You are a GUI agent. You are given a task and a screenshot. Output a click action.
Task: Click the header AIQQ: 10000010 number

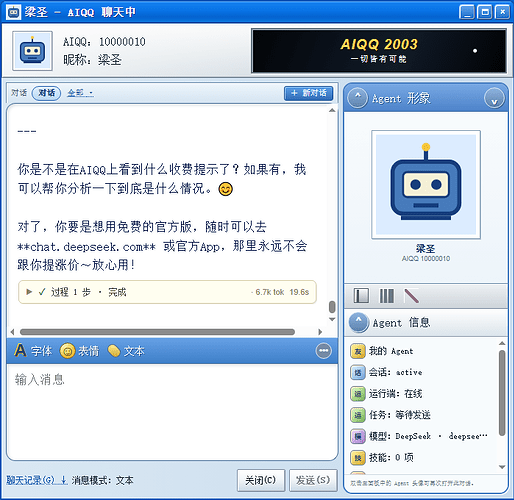pos(104,42)
